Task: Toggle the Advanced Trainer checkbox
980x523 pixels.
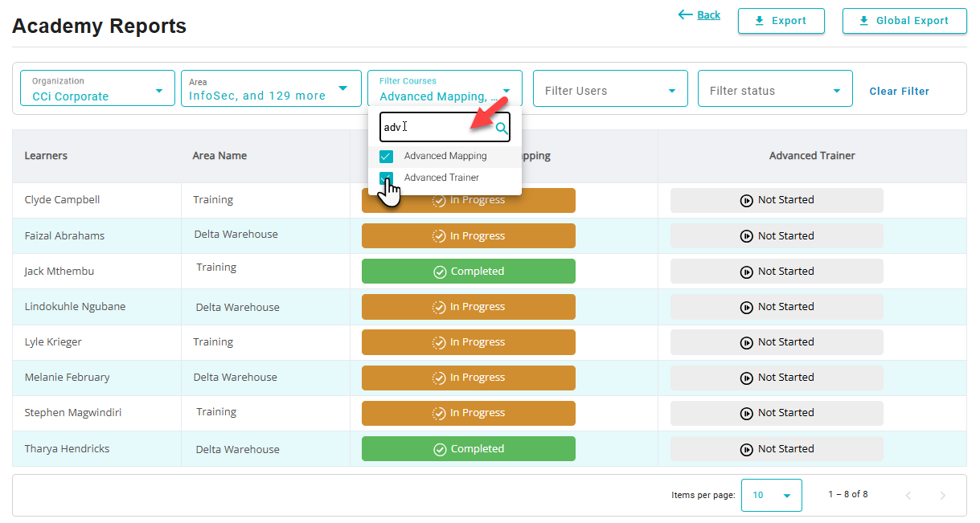Action: click(x=387, y=178)
